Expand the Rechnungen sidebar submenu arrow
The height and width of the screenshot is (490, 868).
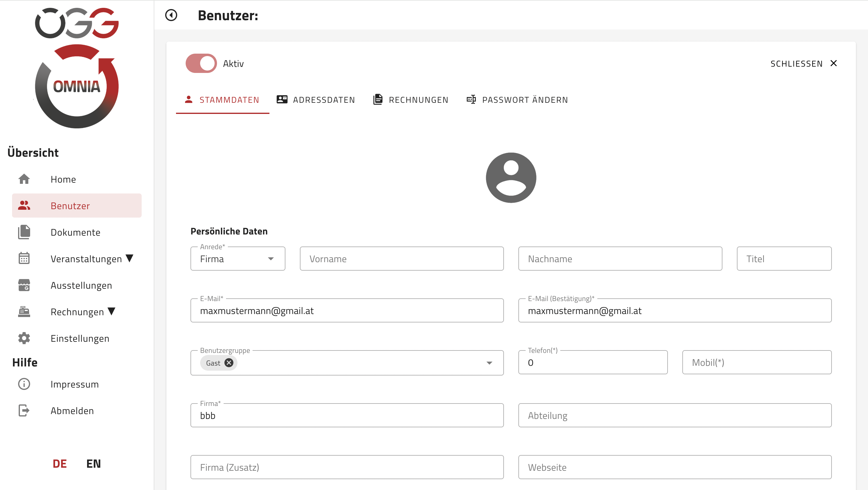click(x=112, y=311)
